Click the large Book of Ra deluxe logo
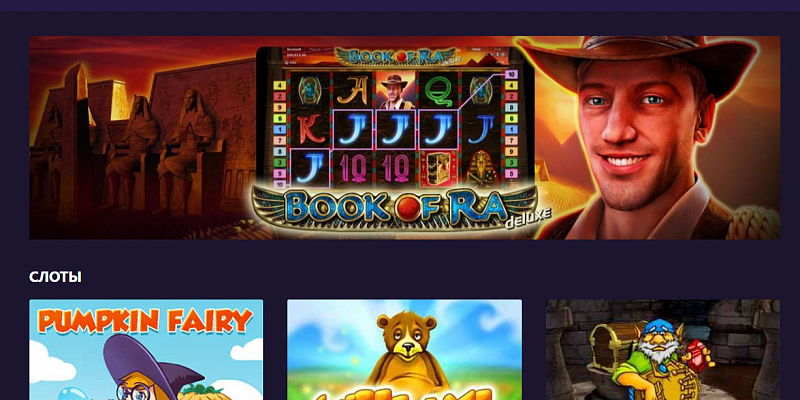 (x=395, y=209)
